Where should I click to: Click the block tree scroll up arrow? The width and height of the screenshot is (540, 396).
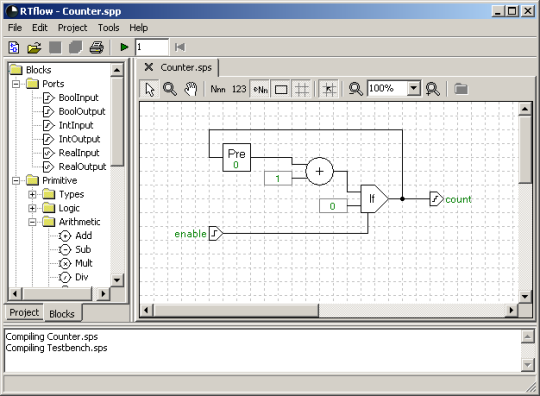pyautogui.click(x=117, y=70)
